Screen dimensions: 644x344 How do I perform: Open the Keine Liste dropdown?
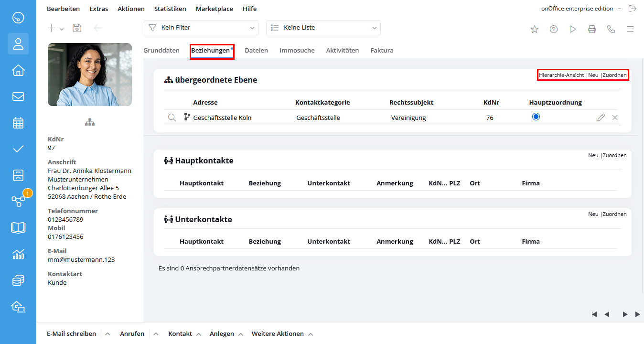click(323, 28)
